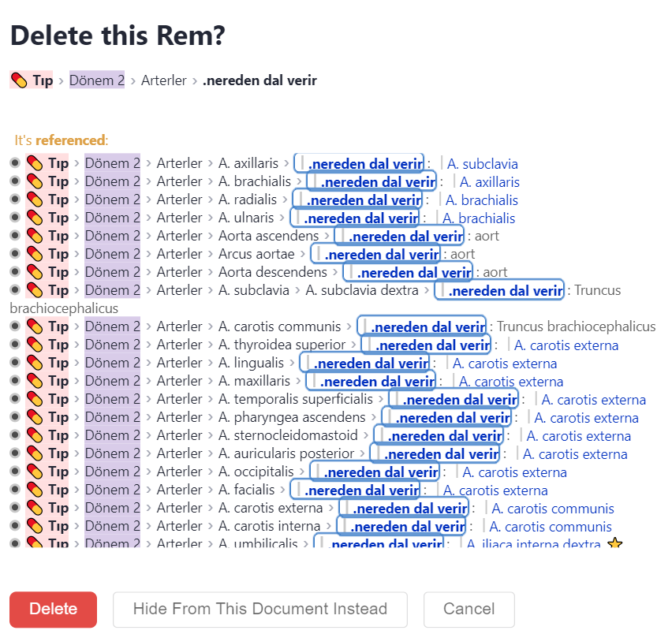This screenshot has width=672, height=634.
Task: Click the pill icon on the Arcus aortae row
Action: click(35, 253)
